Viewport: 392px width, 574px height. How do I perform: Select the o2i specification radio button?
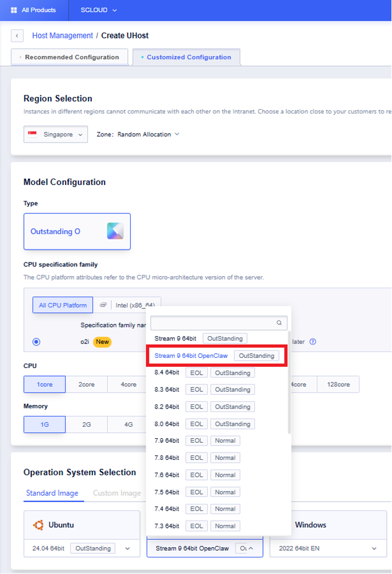(37, 342)
